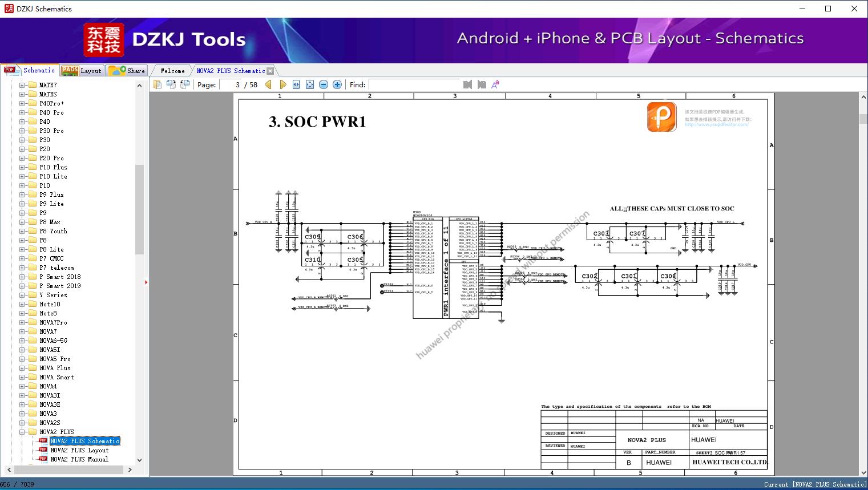The width and height of the screenshot is (868, 490).
Task: Open the Share tab
Action: coord(127,71)
